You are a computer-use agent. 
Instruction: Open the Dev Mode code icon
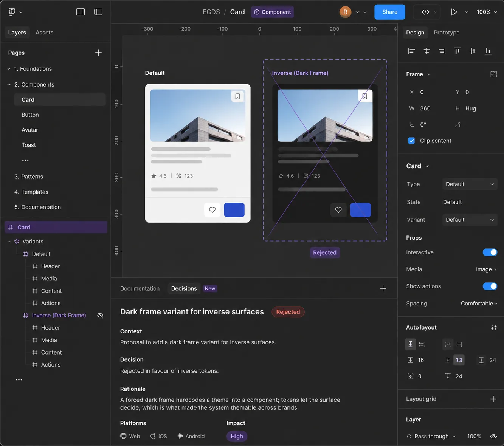point(425,12)
